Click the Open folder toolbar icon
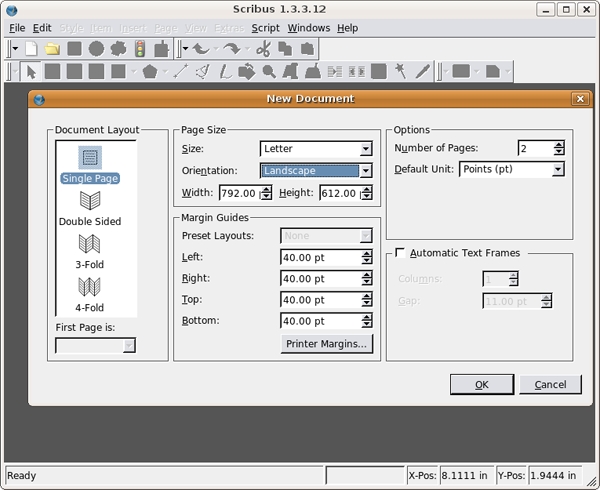Screen dimensions: 600x490 tap(52, 48)
